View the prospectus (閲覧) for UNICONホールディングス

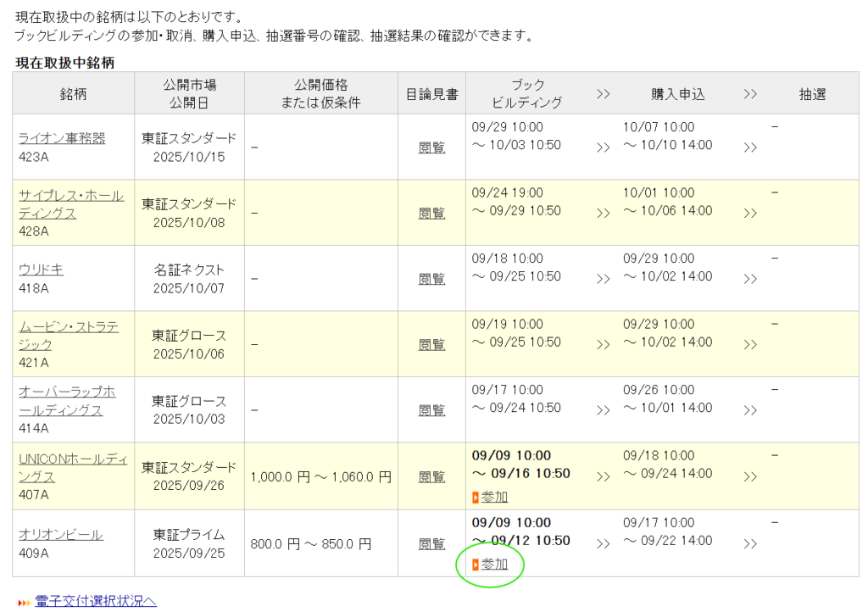click(x=431, y=477)
